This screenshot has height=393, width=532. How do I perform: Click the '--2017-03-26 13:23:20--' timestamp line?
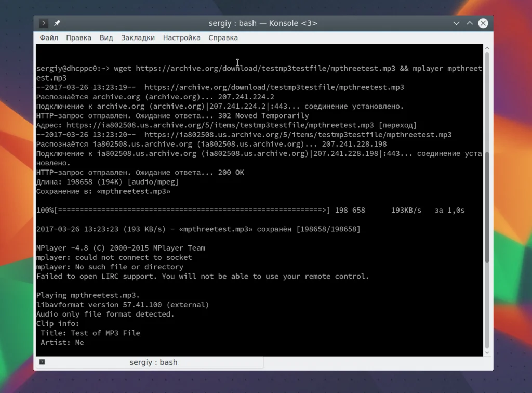pyautogui.click(x=244, y=135)
